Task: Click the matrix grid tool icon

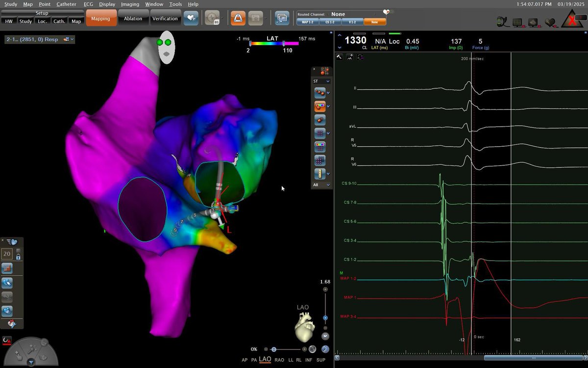Action: 7,268
